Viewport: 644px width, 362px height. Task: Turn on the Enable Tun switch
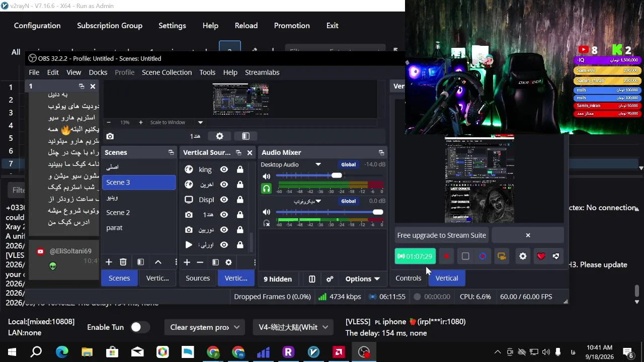pos(140,327)
